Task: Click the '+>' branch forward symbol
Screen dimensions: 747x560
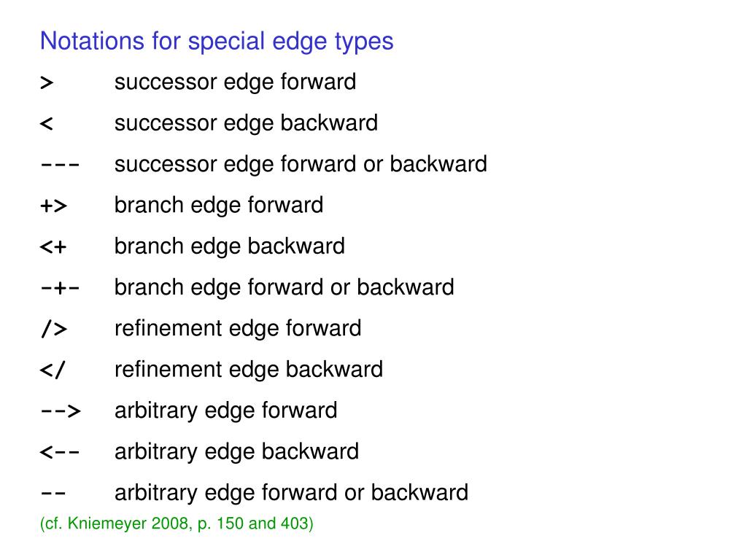Action: point(53,206)
